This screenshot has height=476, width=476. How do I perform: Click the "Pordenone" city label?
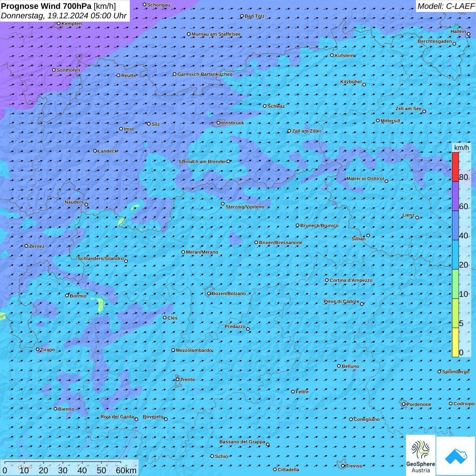[419, 404]
